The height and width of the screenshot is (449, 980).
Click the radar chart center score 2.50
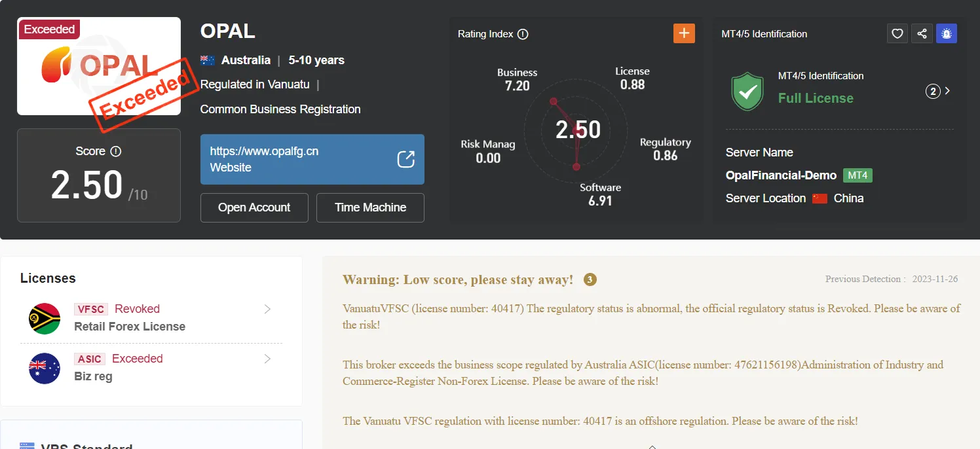point(578,130)
